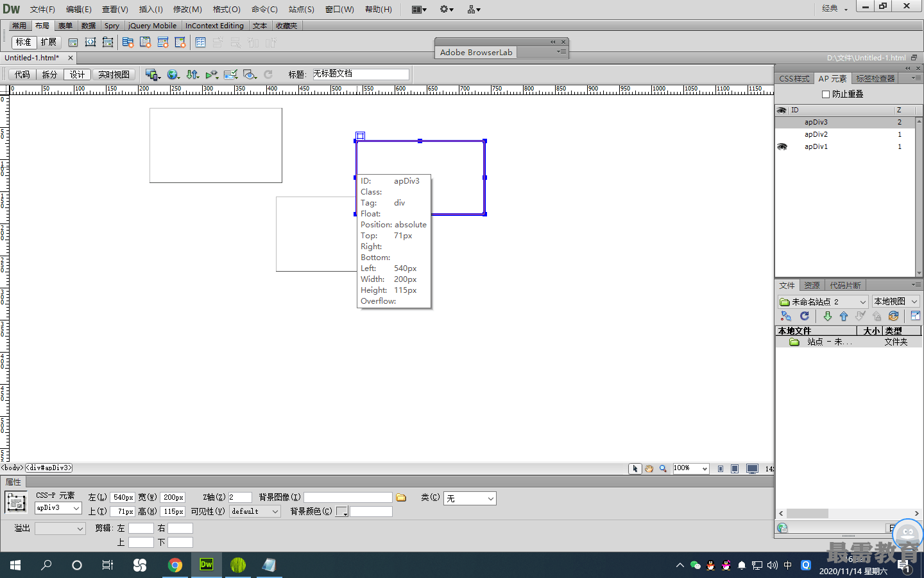
Task: Select the apDiv2 row in AP elements
Action: pos(846,134)
